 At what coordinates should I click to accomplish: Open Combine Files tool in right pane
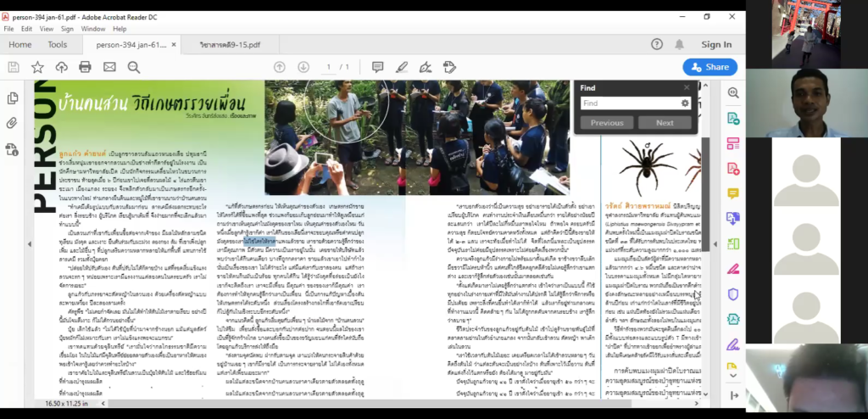[733, 218]
